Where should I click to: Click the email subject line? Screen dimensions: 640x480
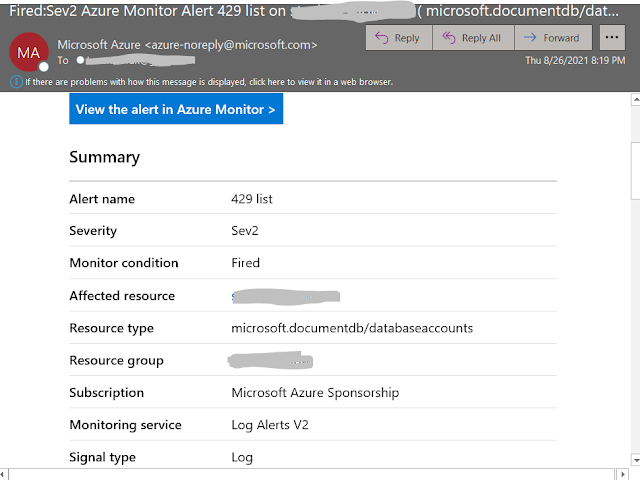click(x=300, y=11)
